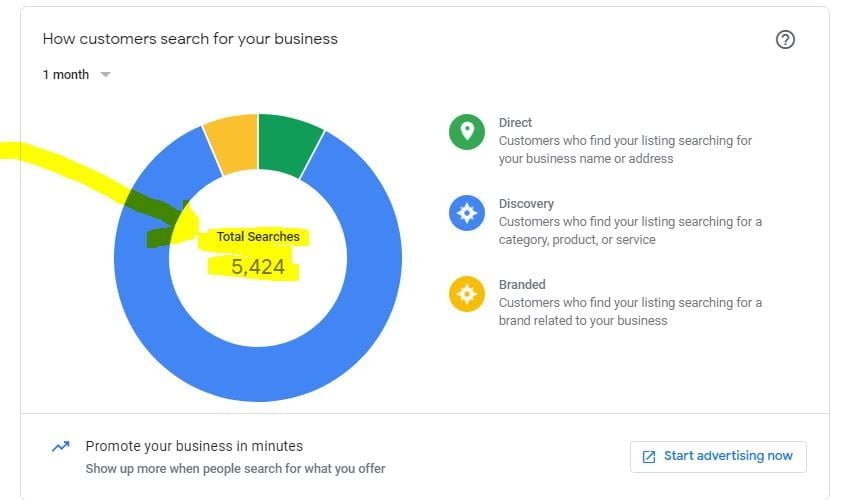Image resolution: width=851 pixels, height=500 pixels.
Task: Click the external link icon on advertising button
Action: coord(649,456)
